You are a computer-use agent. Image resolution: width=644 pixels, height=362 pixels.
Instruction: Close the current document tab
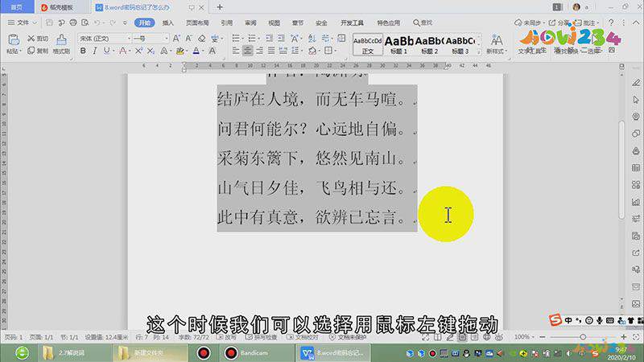tap(201, 7)
